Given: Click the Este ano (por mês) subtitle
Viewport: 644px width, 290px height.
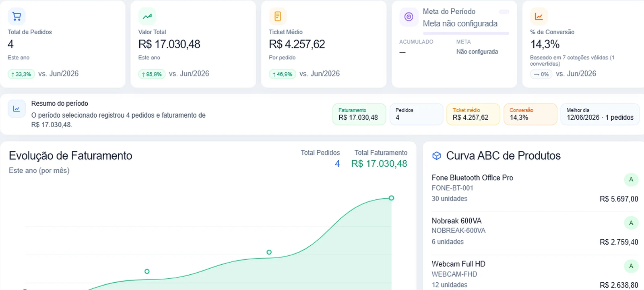Looking at the screenshot, I should [39, 171].
